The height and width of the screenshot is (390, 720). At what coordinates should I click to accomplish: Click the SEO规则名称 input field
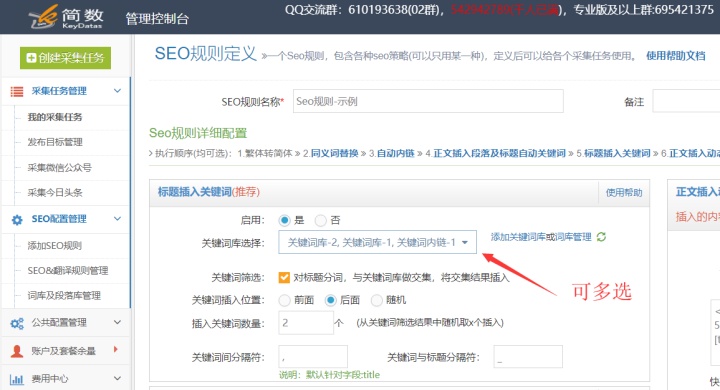tap(428, 101)
